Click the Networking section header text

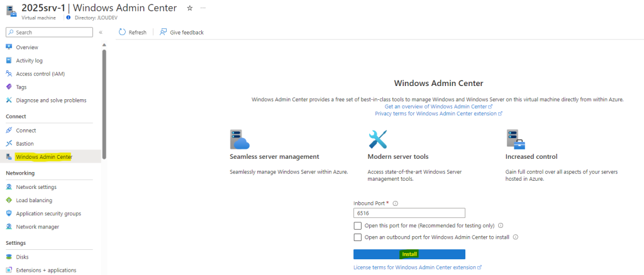pos(20,173)
